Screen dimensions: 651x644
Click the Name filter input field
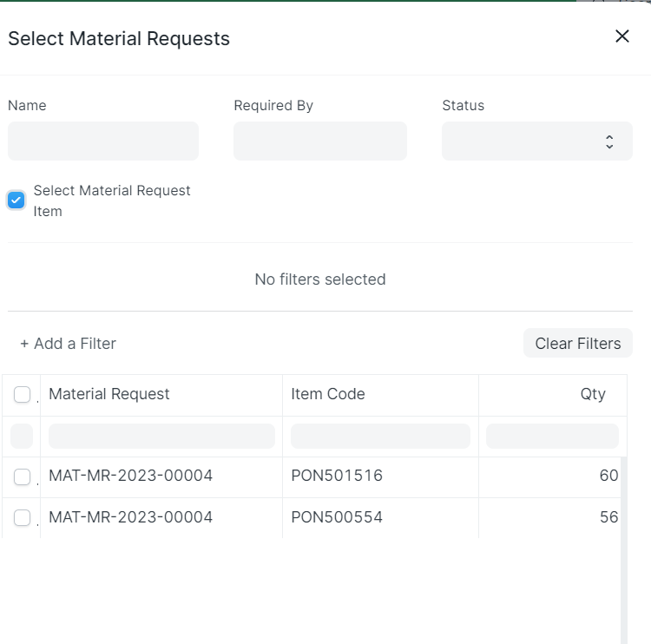103,141
